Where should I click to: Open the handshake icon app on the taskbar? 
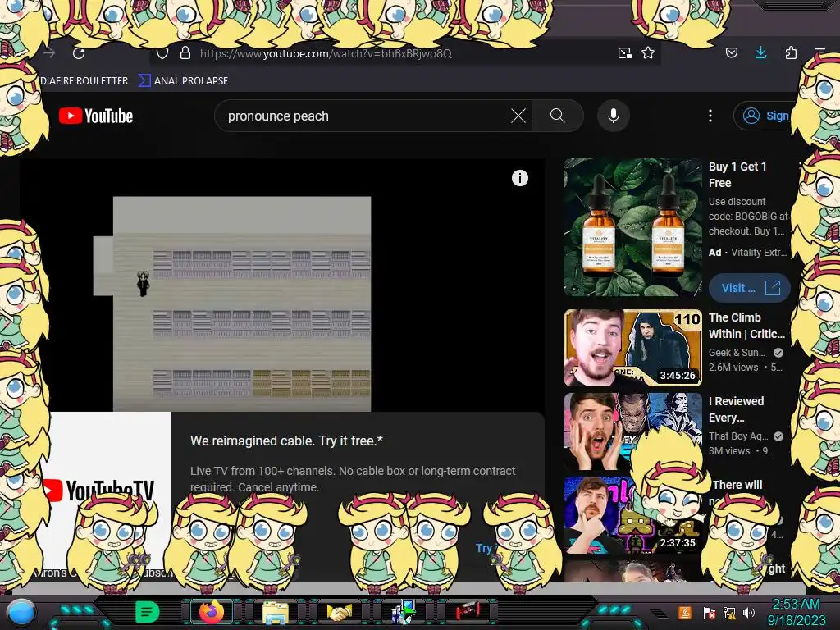[x=340, y=612]
